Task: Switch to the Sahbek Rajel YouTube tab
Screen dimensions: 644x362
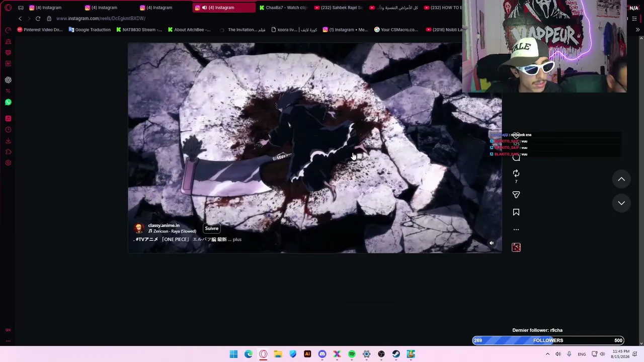Action: point(338,8)
